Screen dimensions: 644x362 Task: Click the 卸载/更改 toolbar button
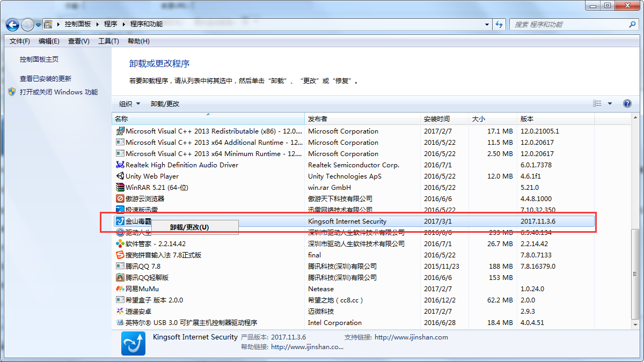pyautogui.click(x=165, y=104)
